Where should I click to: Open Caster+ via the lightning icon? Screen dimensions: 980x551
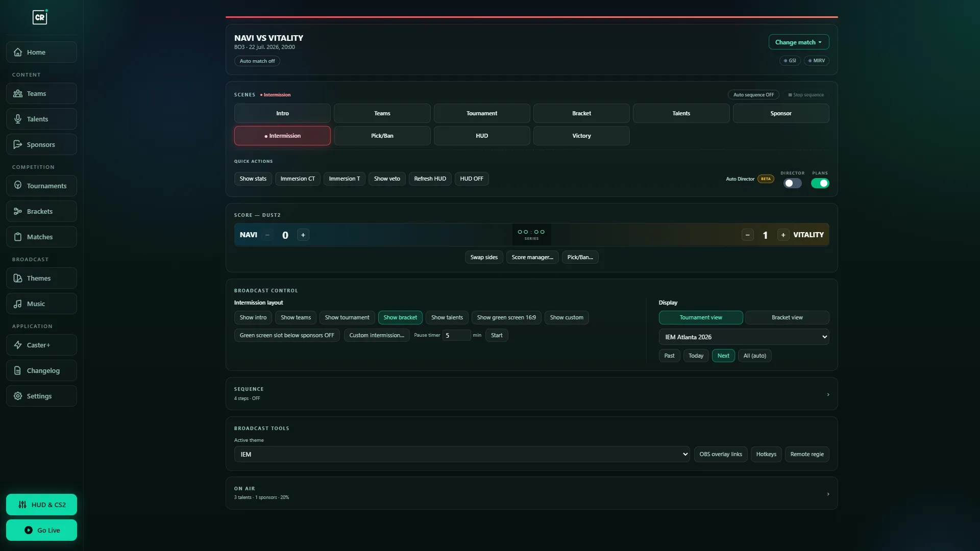pyautogui.click(x=18, y=345)
